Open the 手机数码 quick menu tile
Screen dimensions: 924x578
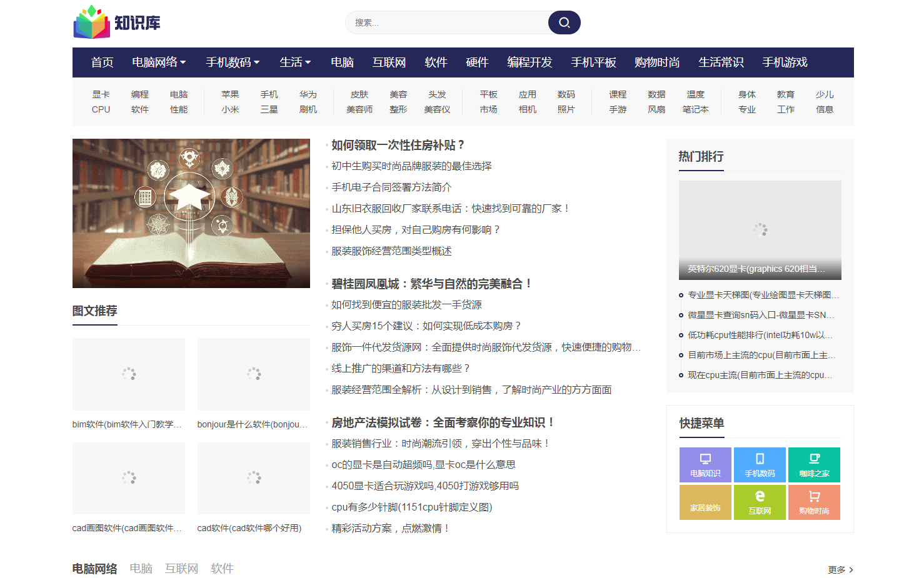click(760, 465)
